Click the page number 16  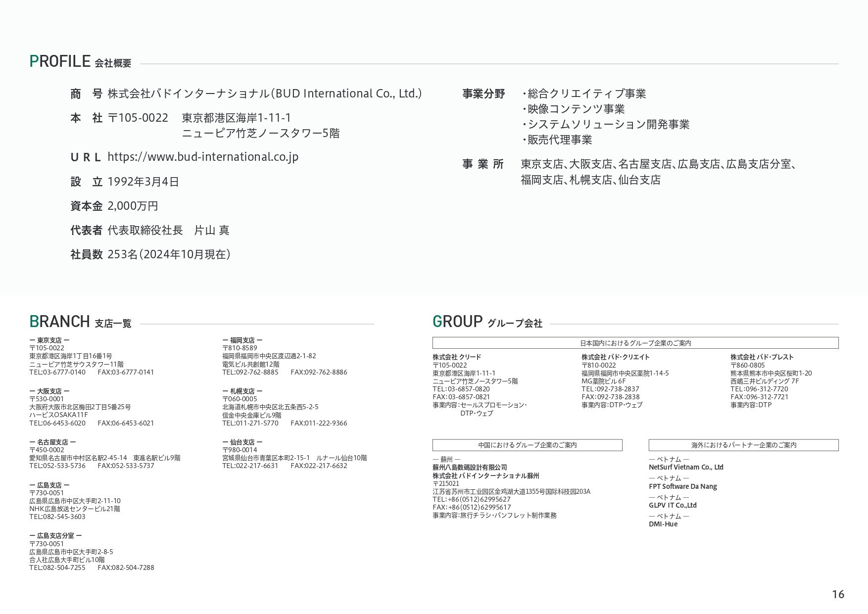tap(838, 594)
